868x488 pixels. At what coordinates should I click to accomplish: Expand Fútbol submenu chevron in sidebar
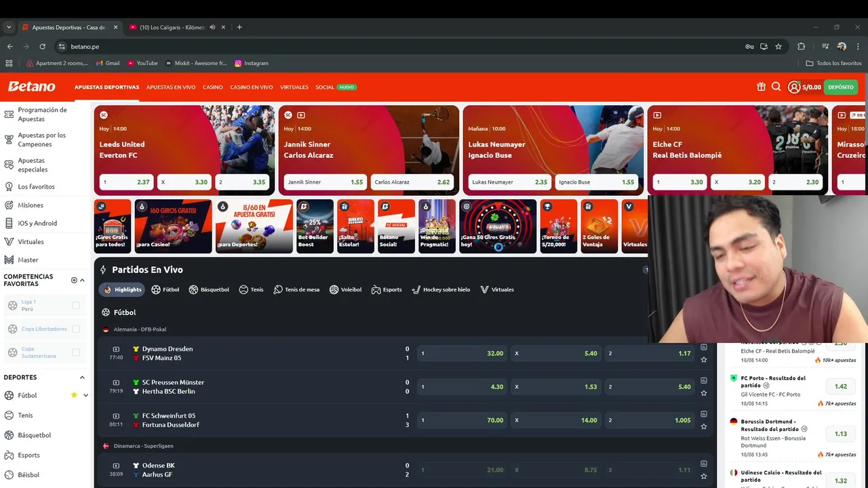point(85,395)
